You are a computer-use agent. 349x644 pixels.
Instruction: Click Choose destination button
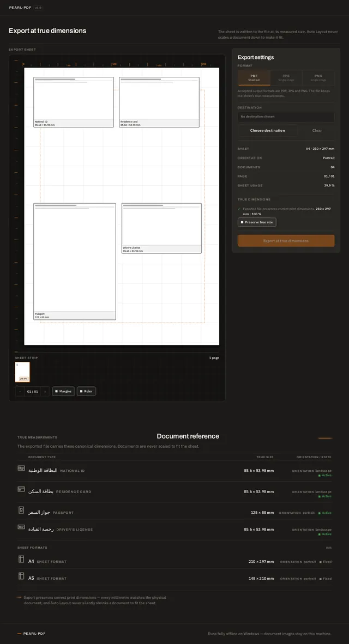pyautogui.click(x=268, y=131)
